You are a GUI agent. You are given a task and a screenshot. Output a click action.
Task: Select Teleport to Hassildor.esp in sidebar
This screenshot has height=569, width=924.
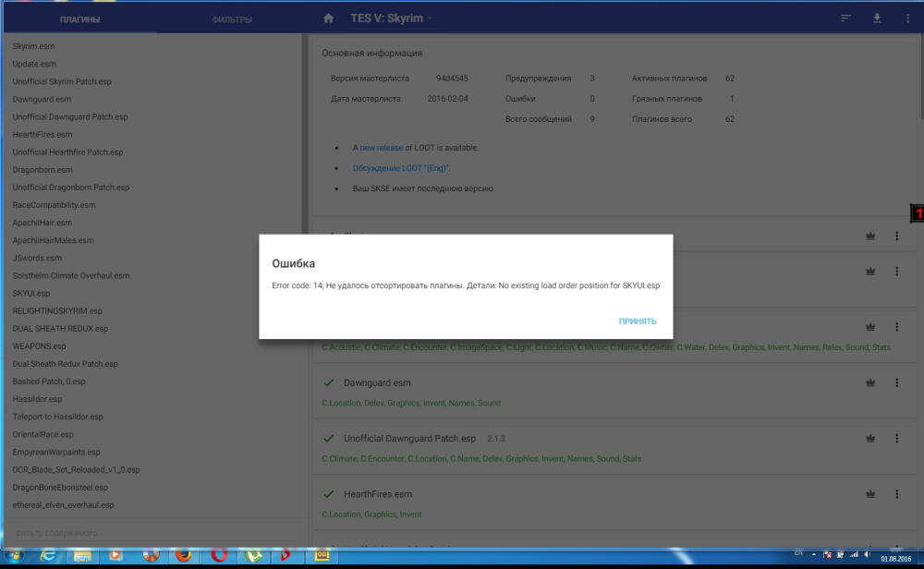[x=57, y=417]
